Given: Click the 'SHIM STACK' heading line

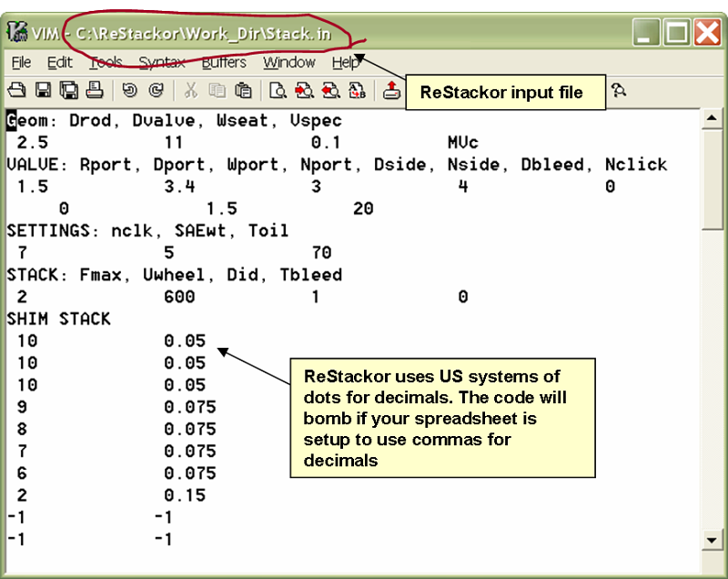Looking at the screenshot, I should (x=58, y=319).
